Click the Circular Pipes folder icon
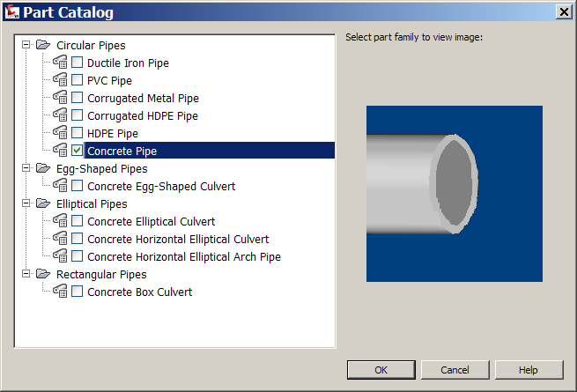This screenshot has height=392, width=577. pyautogui.click(x=43, y=45)
